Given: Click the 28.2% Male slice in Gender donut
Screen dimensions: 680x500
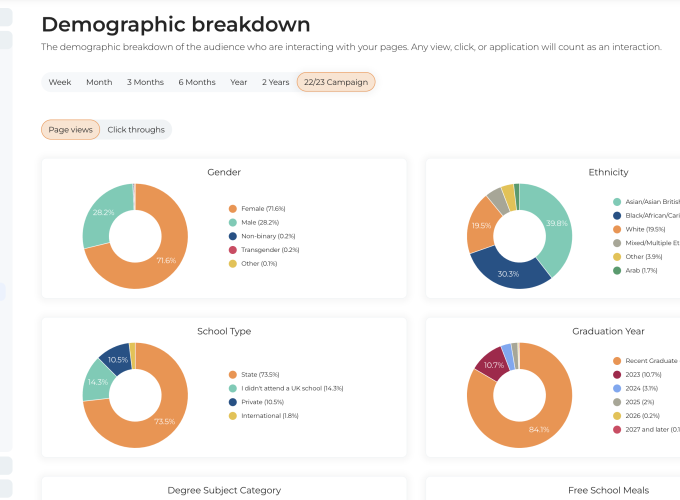Looking at the screenshot, I should click(103, 212).
